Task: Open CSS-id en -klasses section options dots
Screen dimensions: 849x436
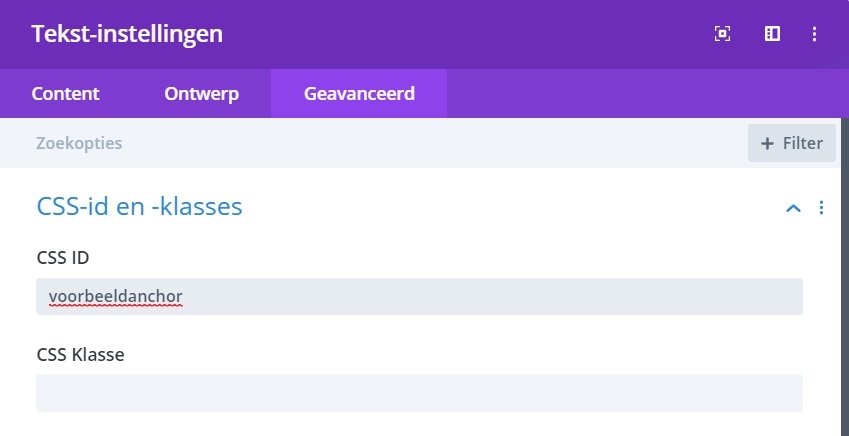Action: (x=821, y=207)
